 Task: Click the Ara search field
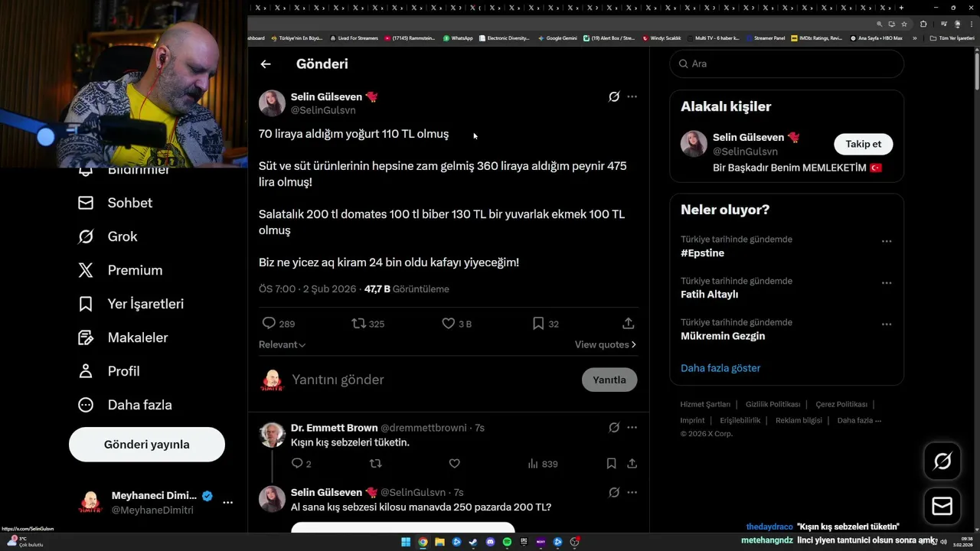(x=786, y=64)
